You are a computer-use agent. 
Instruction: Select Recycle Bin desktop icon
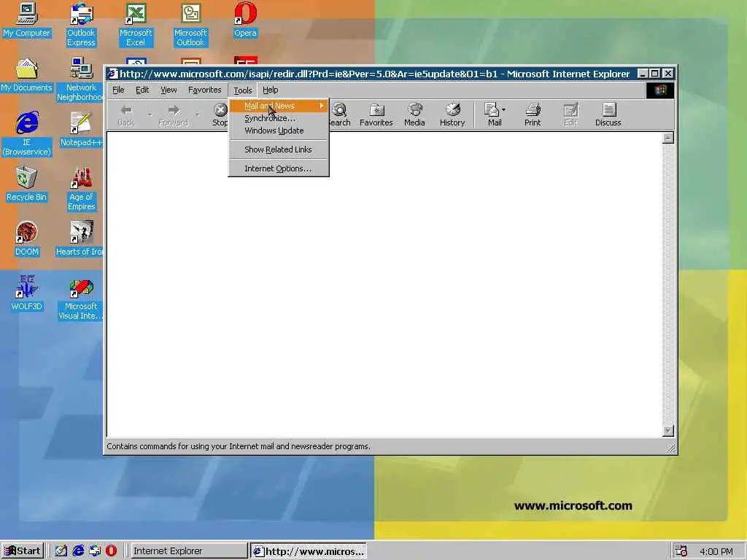[x=26, y=184]
